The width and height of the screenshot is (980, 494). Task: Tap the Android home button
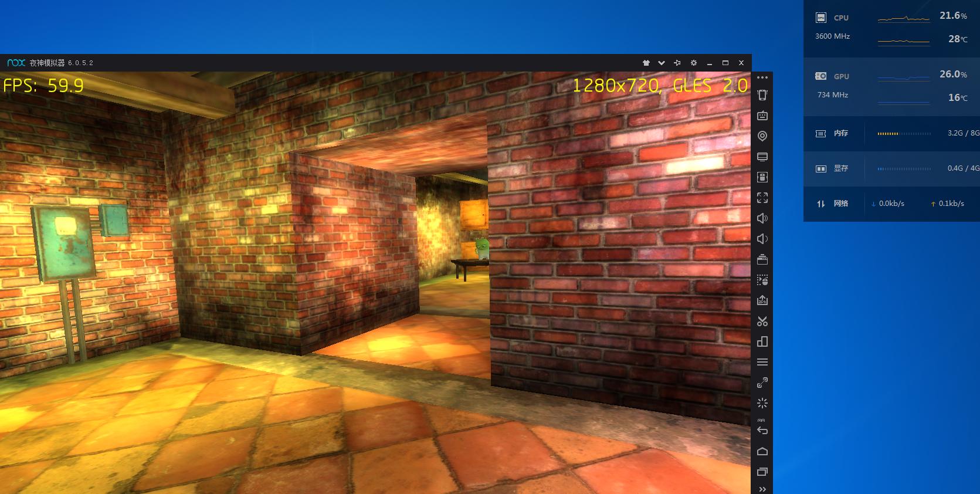762,451
